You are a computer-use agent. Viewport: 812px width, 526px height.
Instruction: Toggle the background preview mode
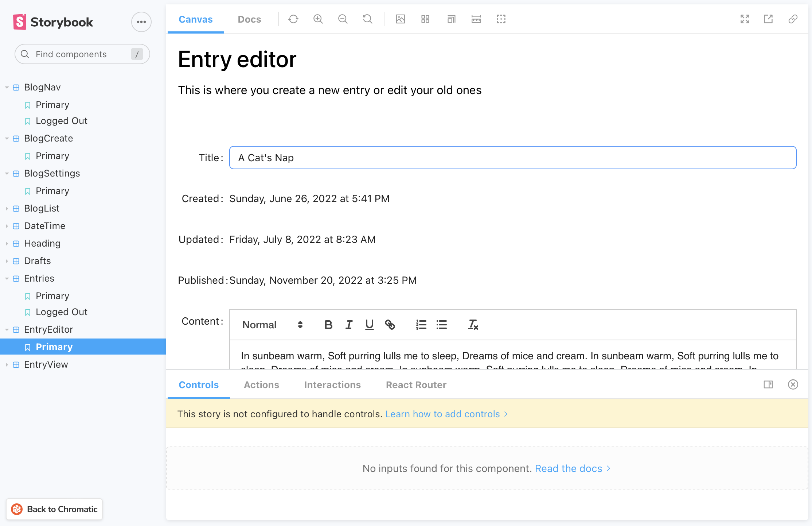coord(400,19)
